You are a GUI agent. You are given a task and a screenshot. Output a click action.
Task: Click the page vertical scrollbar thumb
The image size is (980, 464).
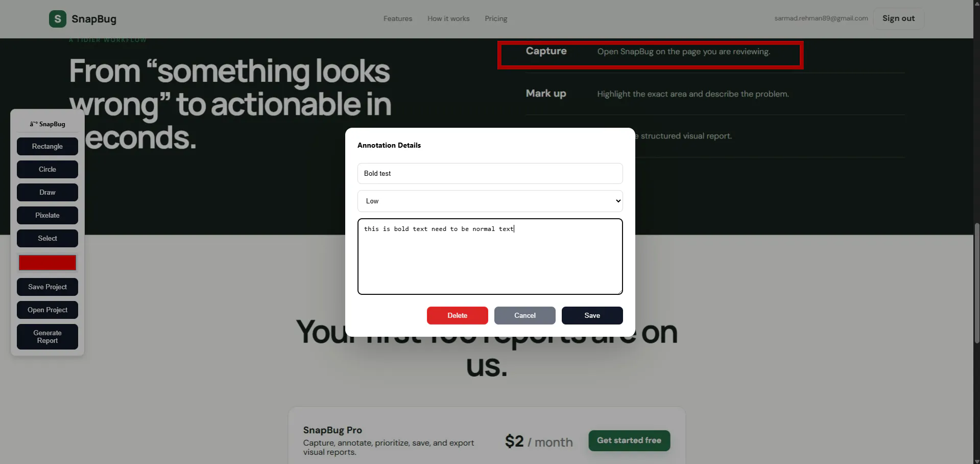(x=976, y=283)
